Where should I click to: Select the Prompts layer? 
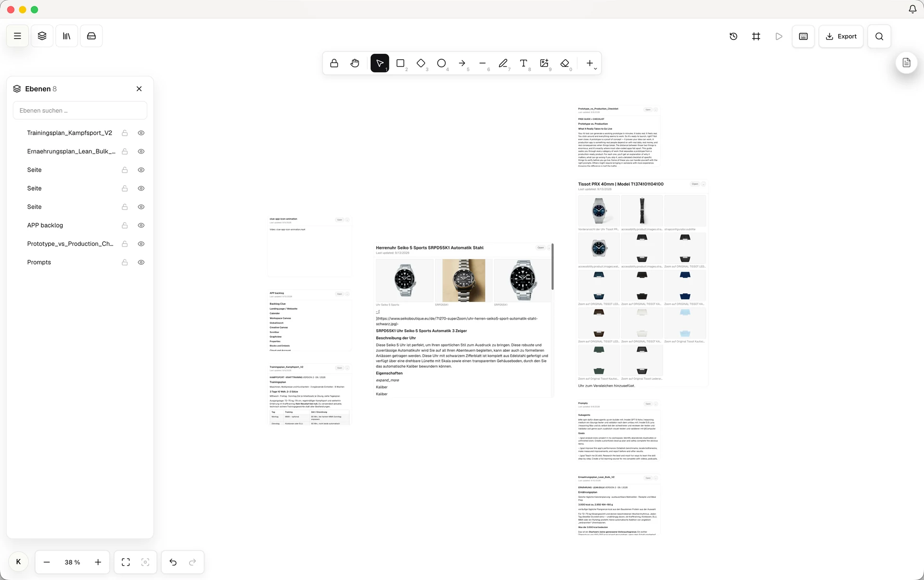[39, 262]
